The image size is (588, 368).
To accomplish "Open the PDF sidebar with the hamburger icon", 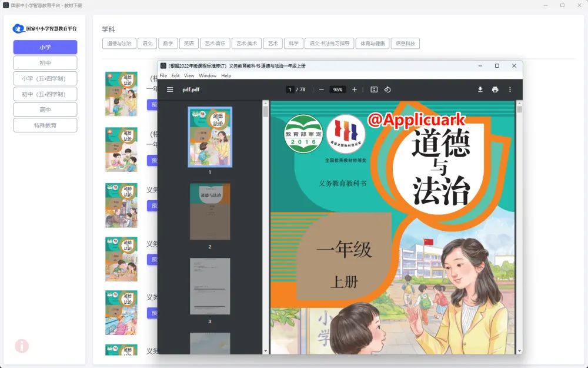I will (170, 89).
